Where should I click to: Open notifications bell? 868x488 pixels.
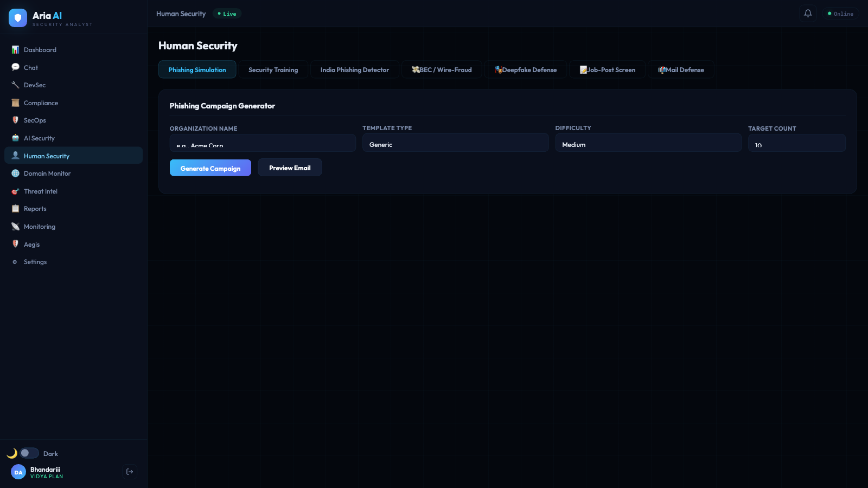coord(808,14)
